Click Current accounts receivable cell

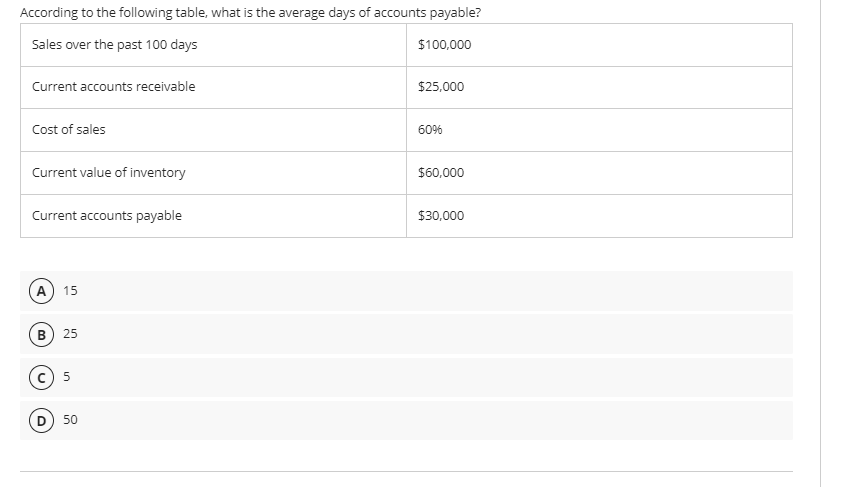[213, 88]
